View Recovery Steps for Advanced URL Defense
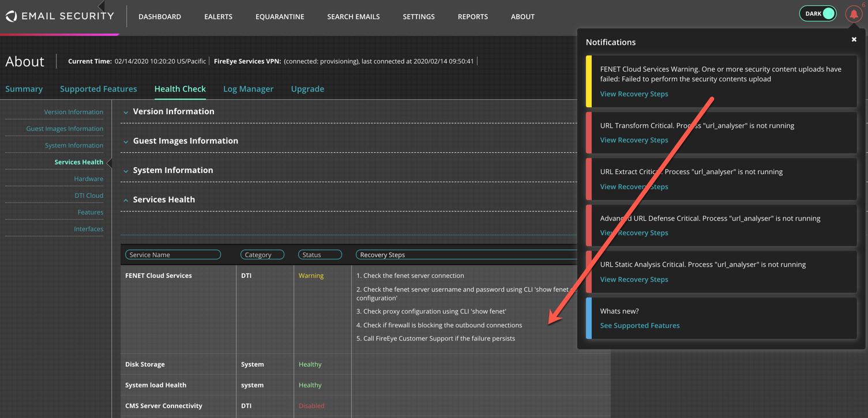Viewport: 868px width, 418px height. [x=634, y=233]
